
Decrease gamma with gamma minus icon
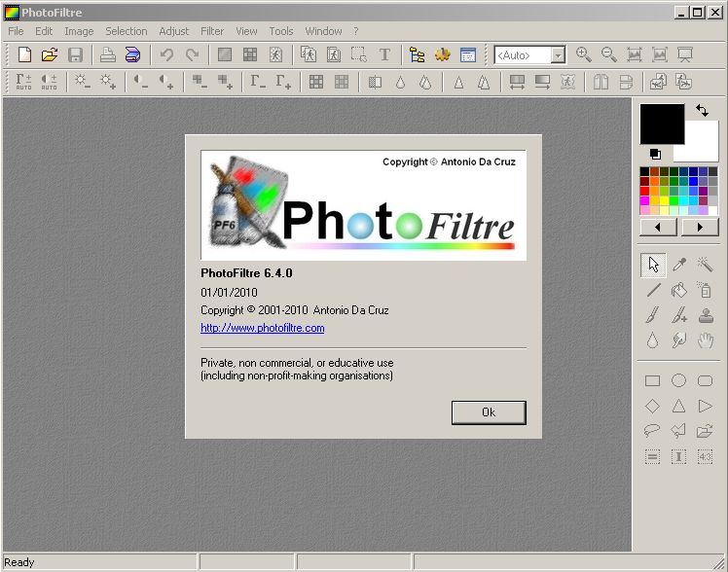click(258, 82)
